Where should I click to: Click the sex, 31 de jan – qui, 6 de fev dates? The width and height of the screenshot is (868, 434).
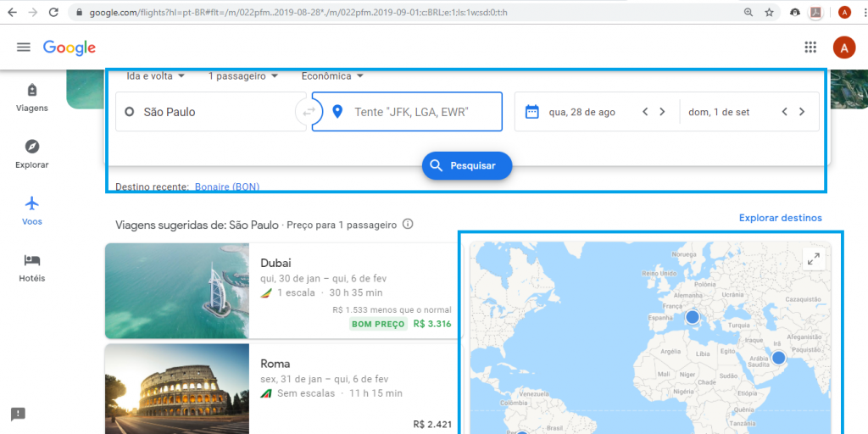click(x=325, y=379)
